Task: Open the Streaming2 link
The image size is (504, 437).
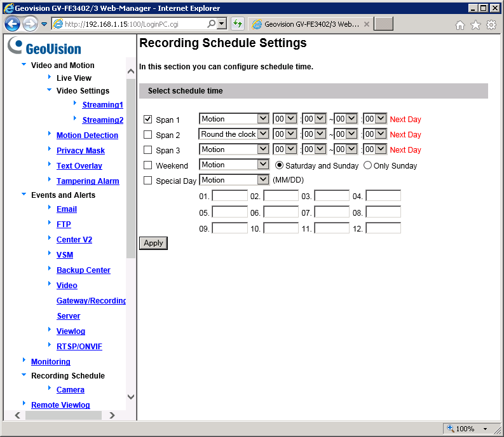Action: tap(103, 120)
